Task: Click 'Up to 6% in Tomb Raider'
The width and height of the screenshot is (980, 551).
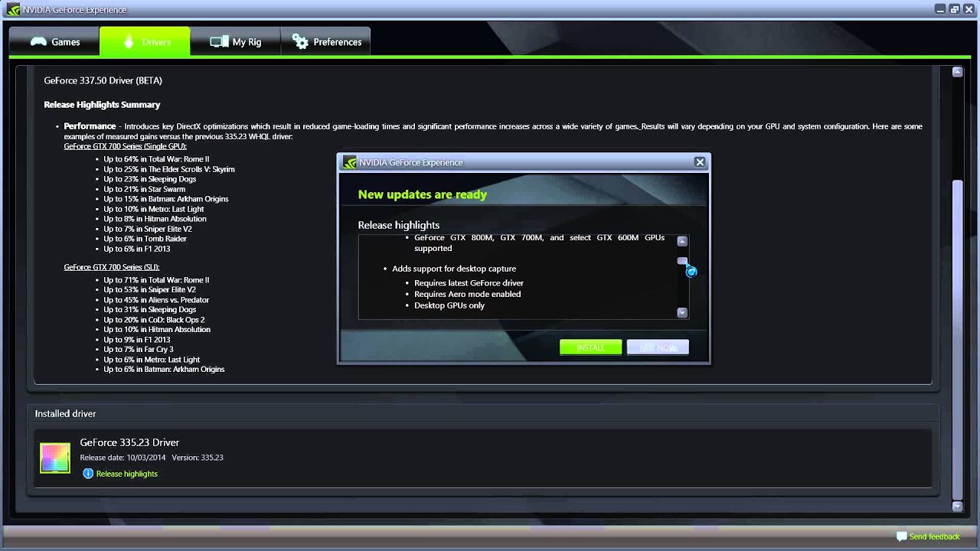Action: (145, 239)
